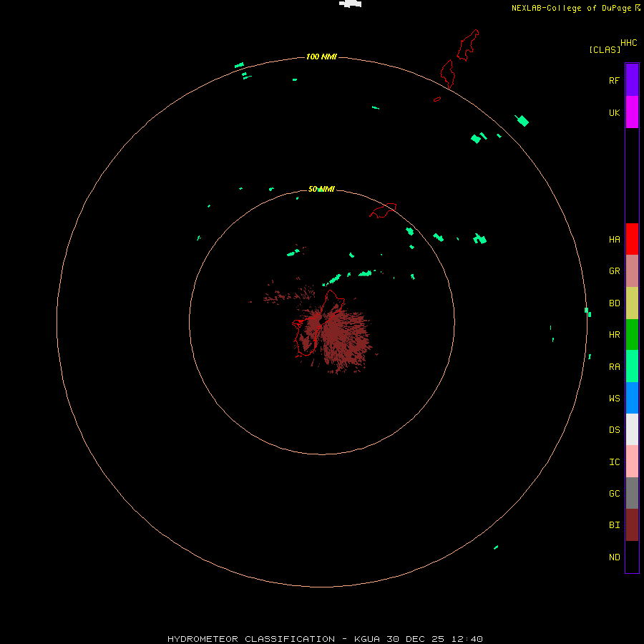Click the WS legend label

614,398
